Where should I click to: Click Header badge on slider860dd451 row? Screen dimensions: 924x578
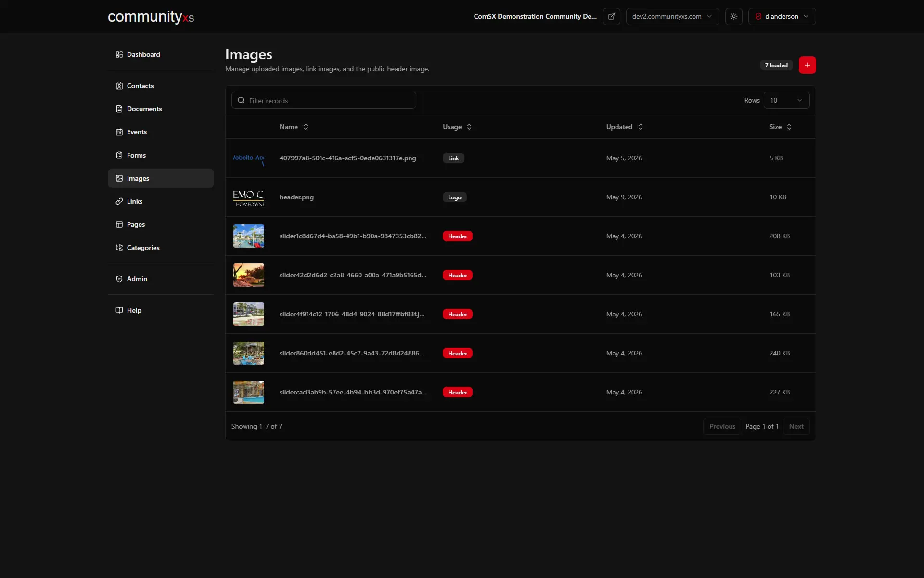(458, 353)
